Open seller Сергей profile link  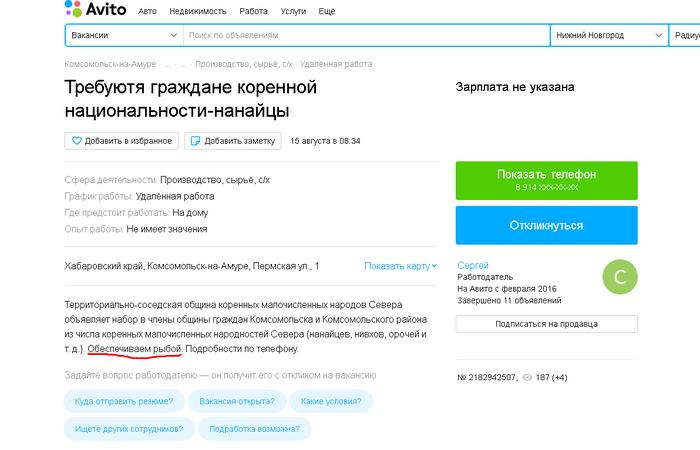(x=473, y=266)
